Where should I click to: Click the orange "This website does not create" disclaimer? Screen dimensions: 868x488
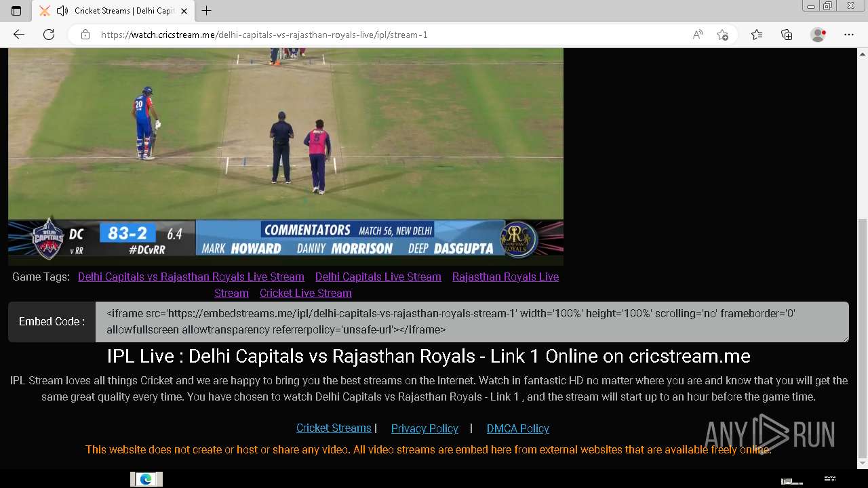click(429, 449)
